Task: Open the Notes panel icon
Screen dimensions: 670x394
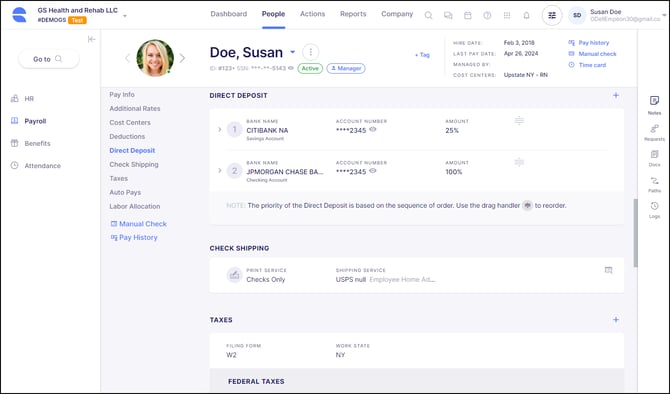Action: (654, 101)
